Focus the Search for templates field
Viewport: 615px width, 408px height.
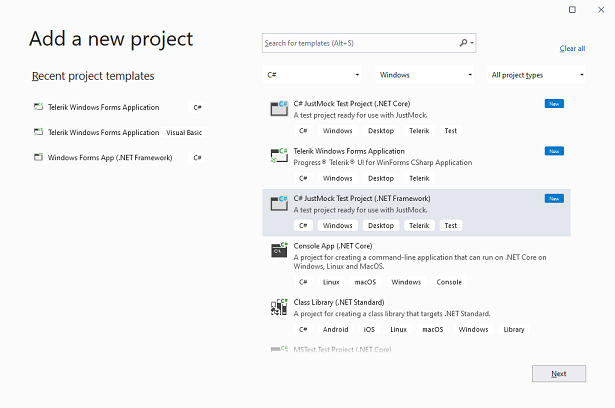[x=360, y=43]
